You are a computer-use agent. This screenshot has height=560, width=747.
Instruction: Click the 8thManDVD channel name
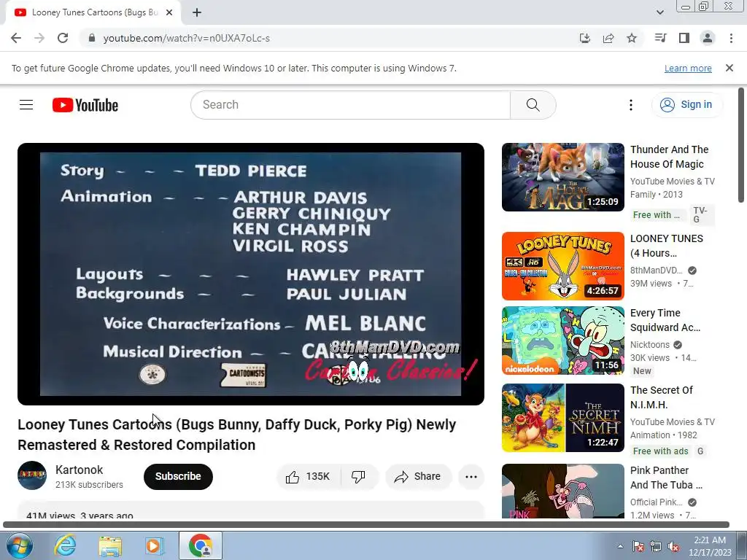656,271
